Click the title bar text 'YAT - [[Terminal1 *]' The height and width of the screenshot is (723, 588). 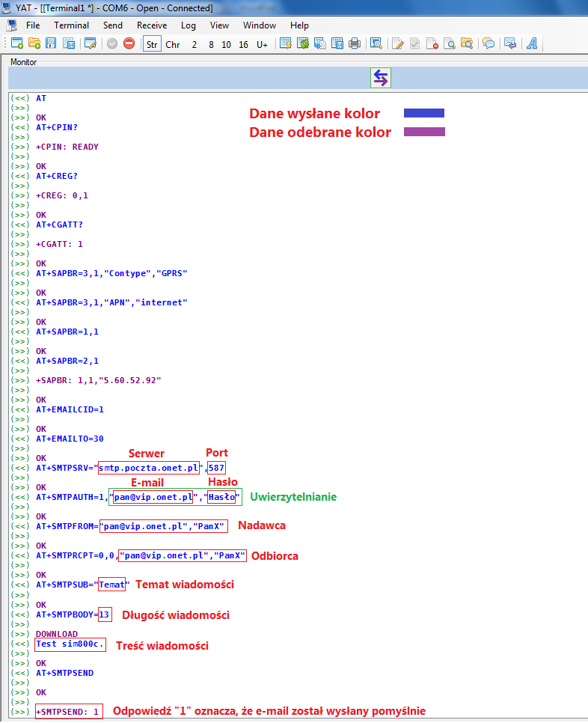pos(55,7)
